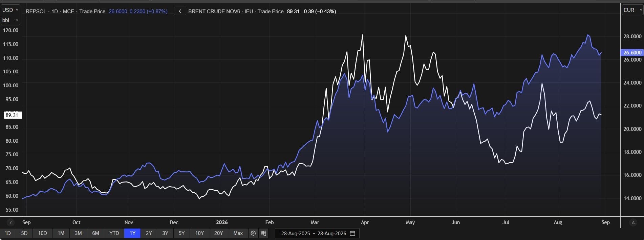Open the calendar date picker icon
The image size is (644, 240).
click(x=352, y=233)
